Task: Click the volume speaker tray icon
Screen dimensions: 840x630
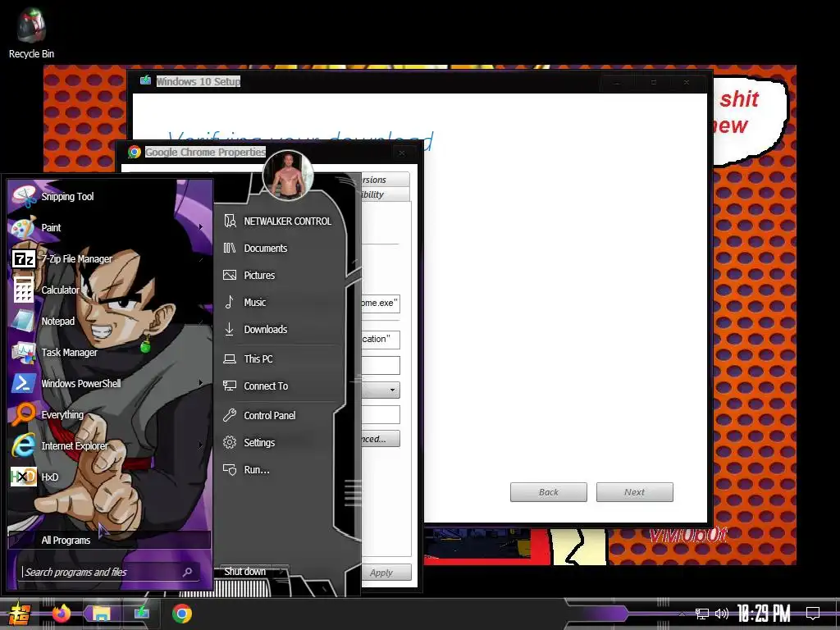Action: tap(722, 614)
